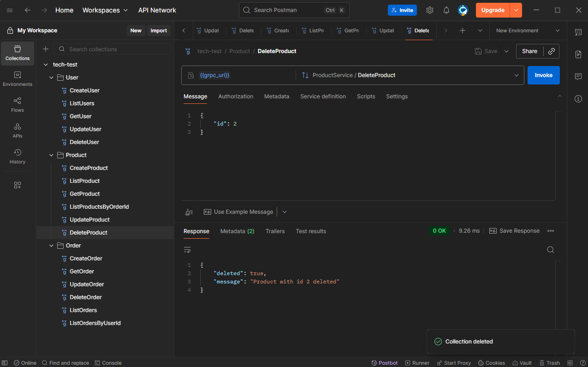Open the APIs sidebar panel
Viewport: 588px width, 367px height.
pos(18,130)
